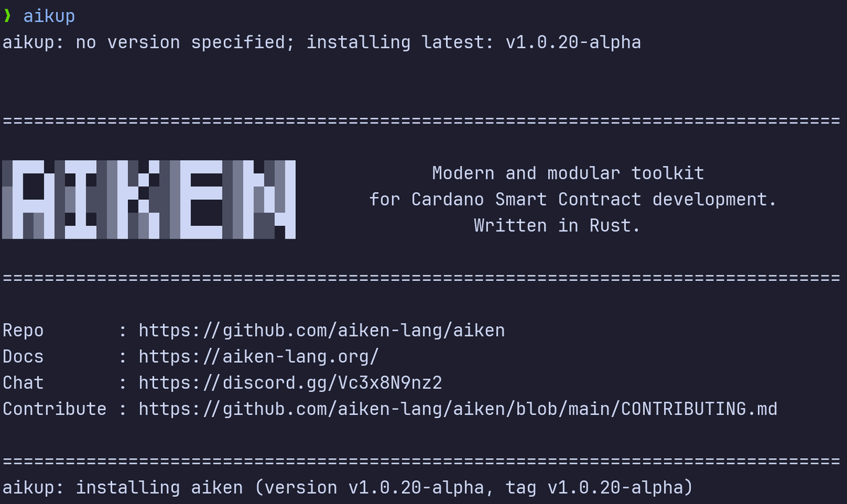Click the 'Docs' label
This screenshot has width=847, height=504.
tap(23, 356)
